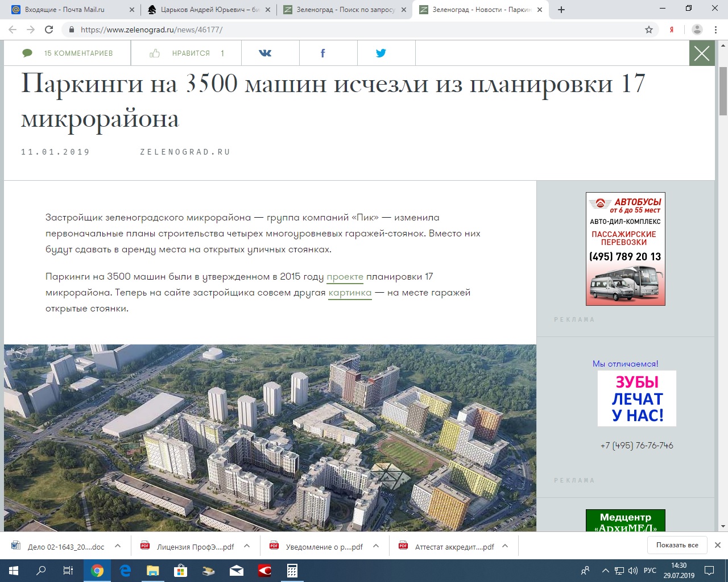Share the article on Twitter
The width and height of the screenshot is (728, 582).
(380, 53)
